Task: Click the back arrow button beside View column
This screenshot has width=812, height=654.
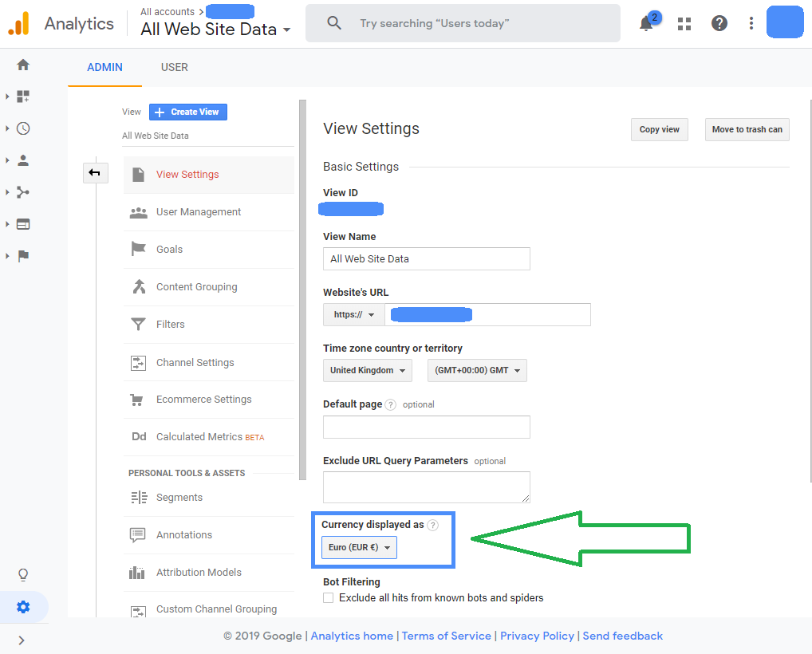Action: (x=95, y=172)
